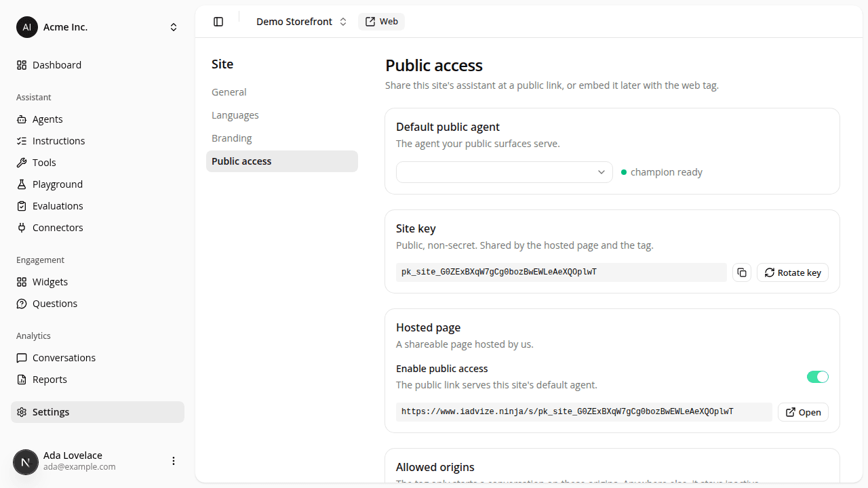Click the Agents robot icon
The width and height of the screenshot is (868, 488).
click(x=22, y=119)
